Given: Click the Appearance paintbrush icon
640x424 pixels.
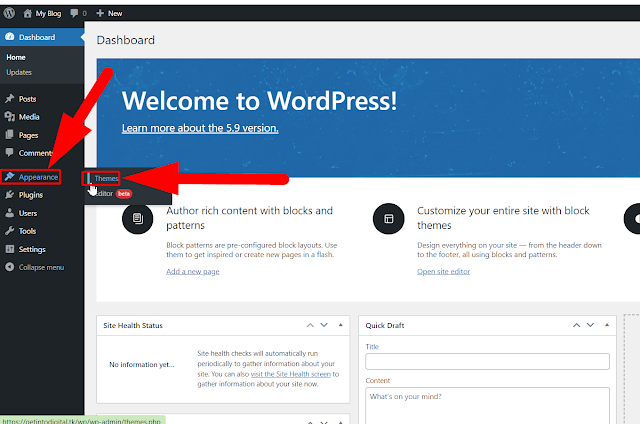Looking at the screenshot, I should pyautogui.click(x=9, y=177).
